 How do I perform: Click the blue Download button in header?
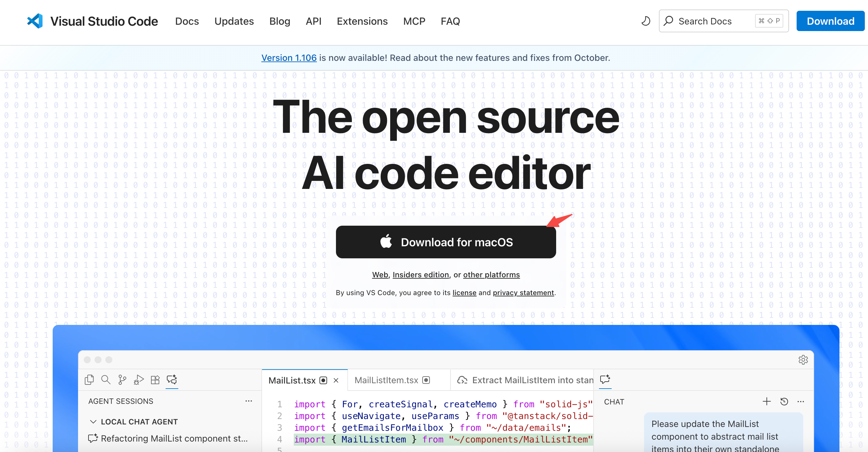[830, 21]
